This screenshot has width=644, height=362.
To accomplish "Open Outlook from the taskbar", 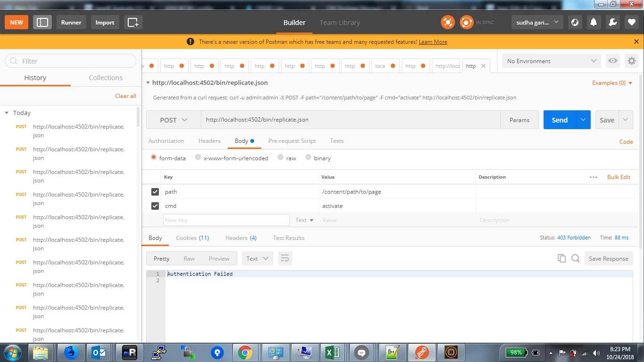I will pos(99,352).
